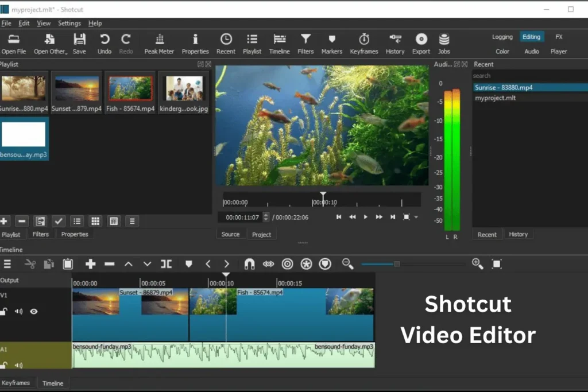588x392 pixels.
Task: Switch to the Properties tab below playlist
Action: pos(75,234)
